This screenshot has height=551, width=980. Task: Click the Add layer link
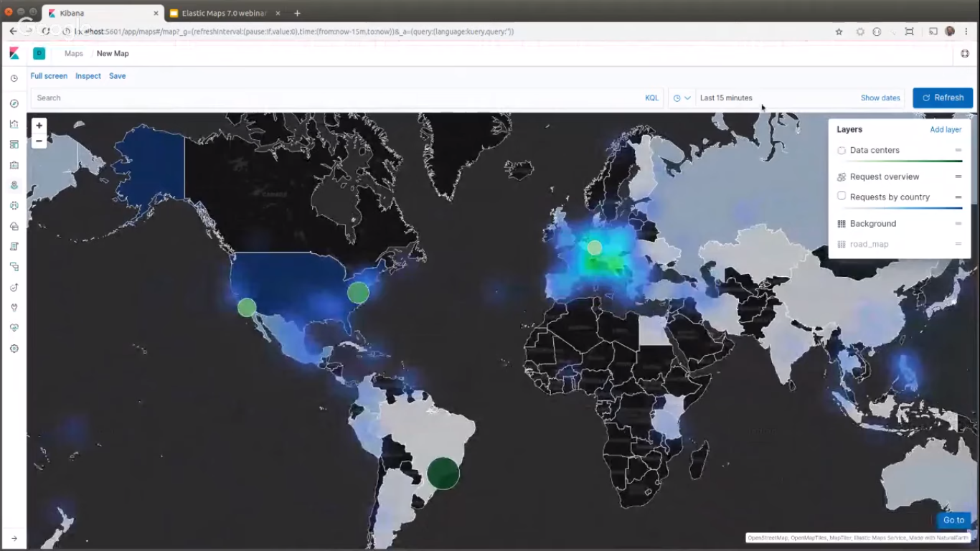pos(945,129)
